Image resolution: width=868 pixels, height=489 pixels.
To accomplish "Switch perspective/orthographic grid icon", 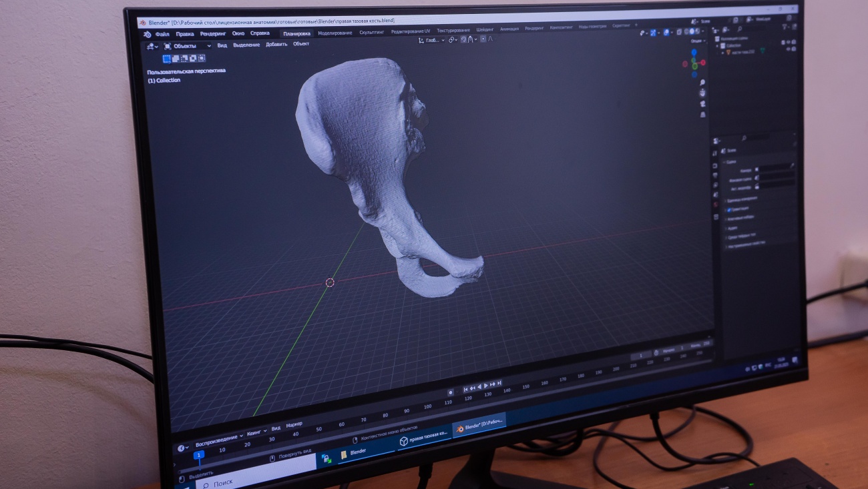I will (703, 115).
